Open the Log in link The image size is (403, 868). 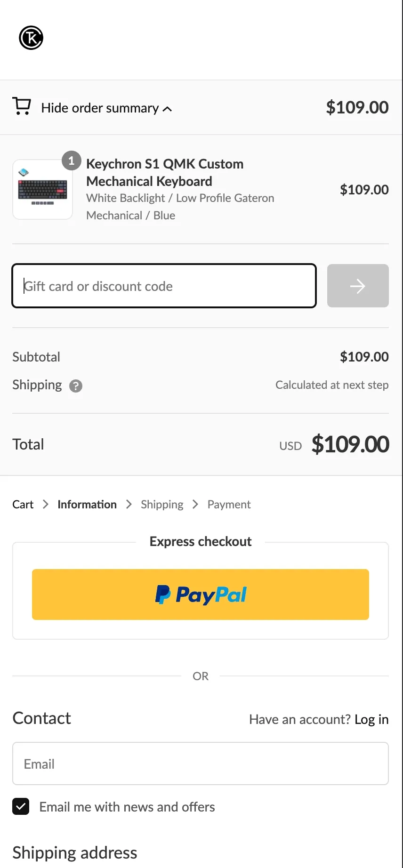tap(371, 719)
